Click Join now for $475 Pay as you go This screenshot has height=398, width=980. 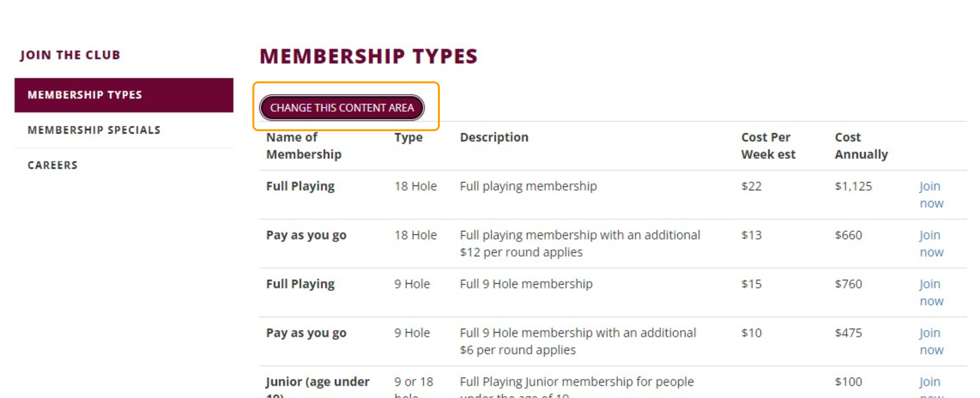coord(931,341)
